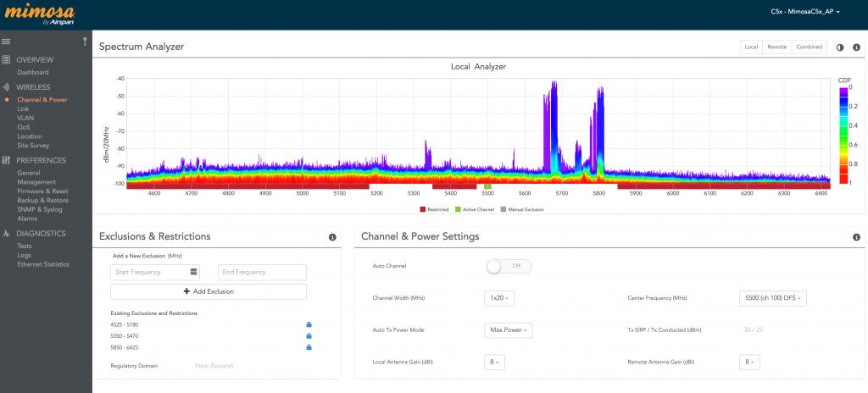Open the Channel & Power Settings info icon
This screenshot has width=868, height=393.
[x=856, y=237]
